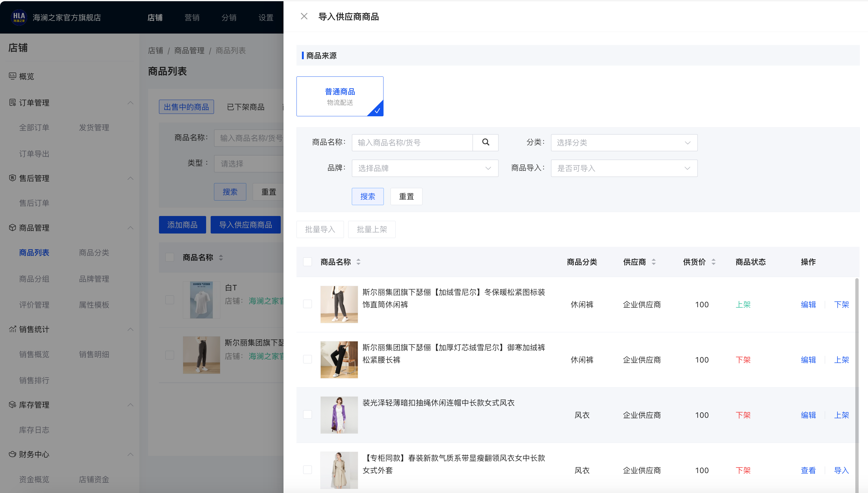Click the 商品管理 product management cube icon

coord(12,227)
